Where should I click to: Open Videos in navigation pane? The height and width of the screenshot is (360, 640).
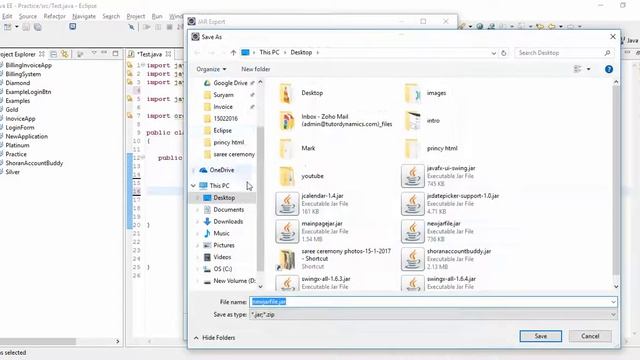click(222, 257)
